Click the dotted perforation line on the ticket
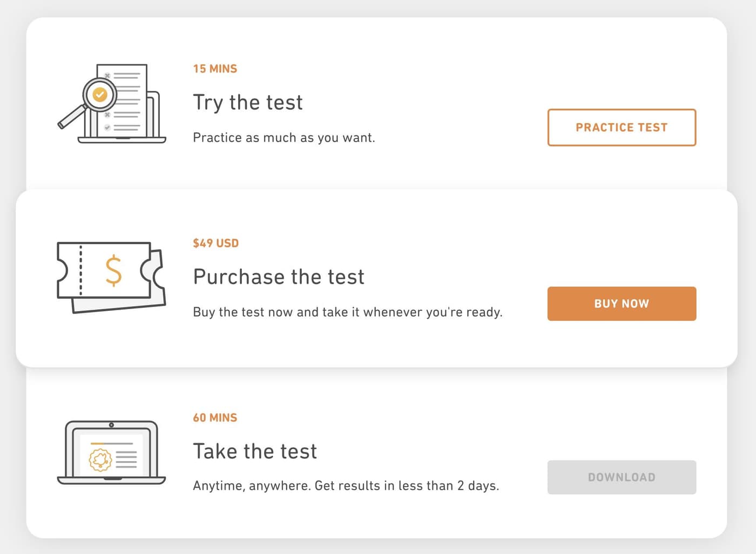 pyautogui.click(x=81, y=270)
